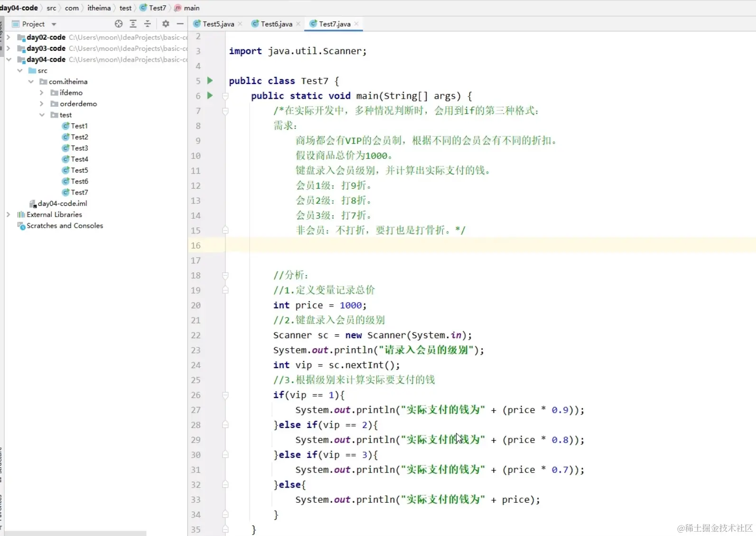
Task: Click com in the breadcrumb bar
Action: tap(72, 8)
